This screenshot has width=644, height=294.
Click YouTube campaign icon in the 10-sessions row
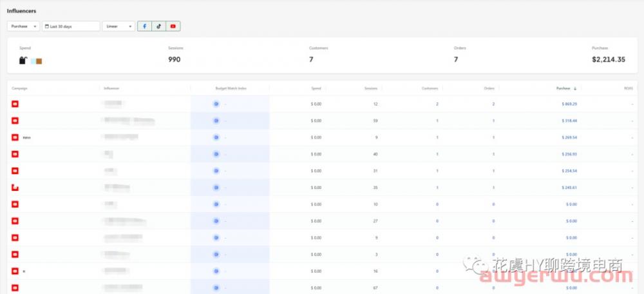[x=15, y=204]
